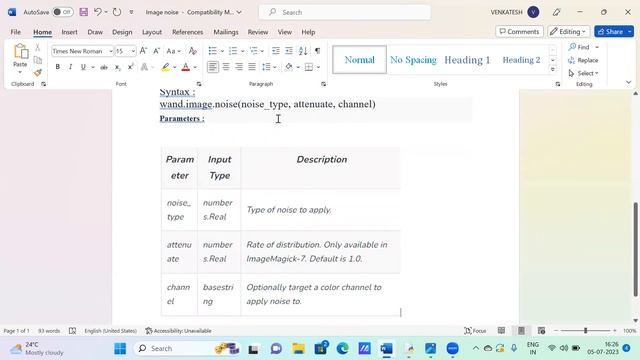The image size is (640, 360).
Task: Justify the paragraph text
Action: 252,67
